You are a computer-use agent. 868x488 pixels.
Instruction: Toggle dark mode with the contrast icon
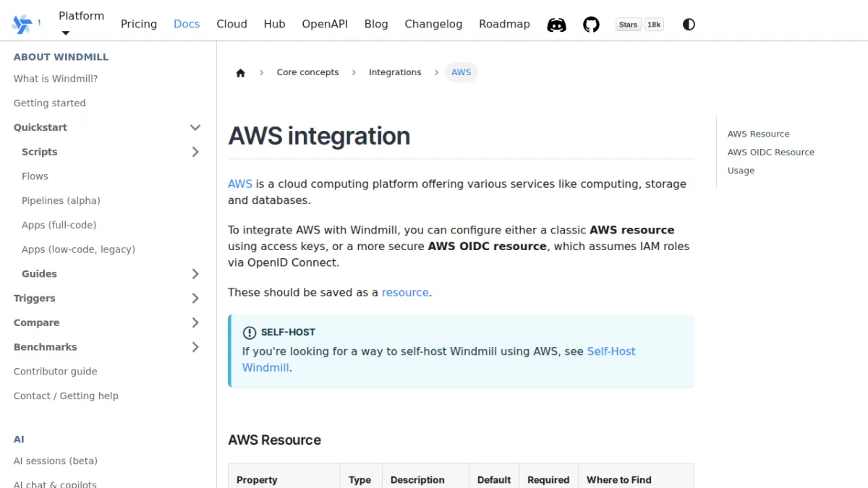(689, 25)
